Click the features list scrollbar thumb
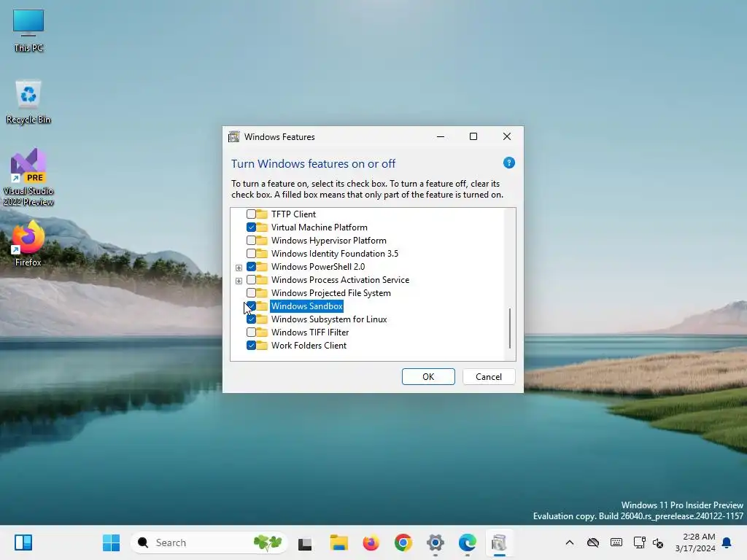Viewport: 747px width, 560px height. click(x=510, y=328)
